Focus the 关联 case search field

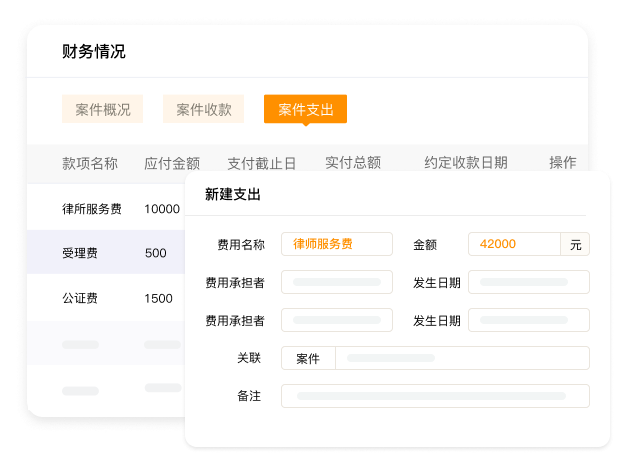click(463, 358)
